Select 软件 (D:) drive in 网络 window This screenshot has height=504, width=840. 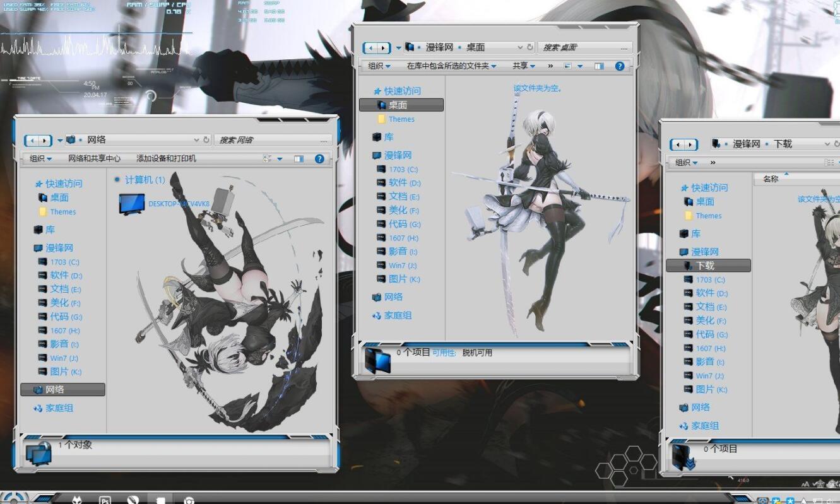[60, 276]
